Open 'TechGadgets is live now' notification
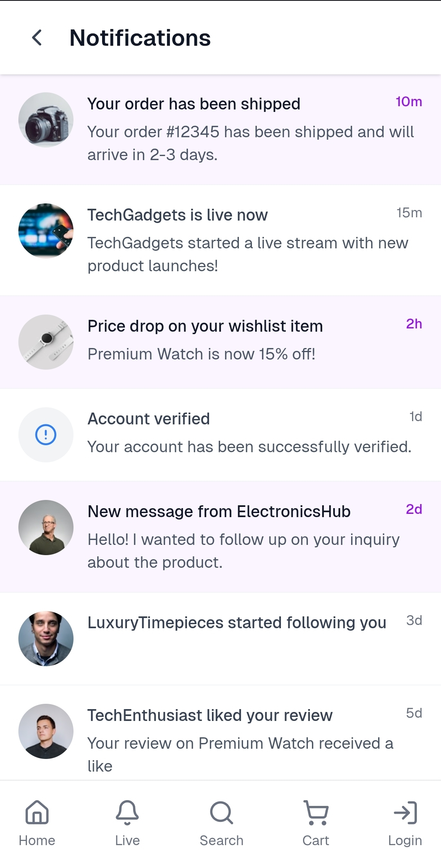 point(178,215)
